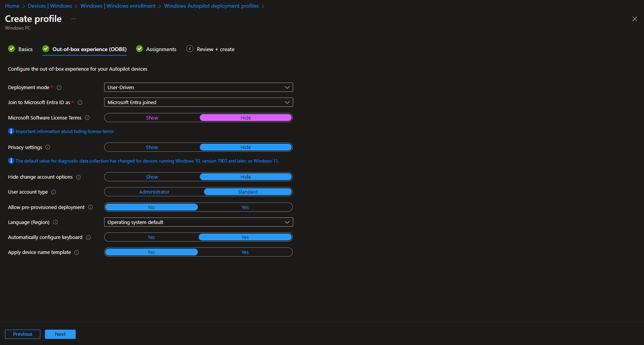
Task: Select Yes for Allow pre-provisioned deployment
Action: (x=245, y=207)
